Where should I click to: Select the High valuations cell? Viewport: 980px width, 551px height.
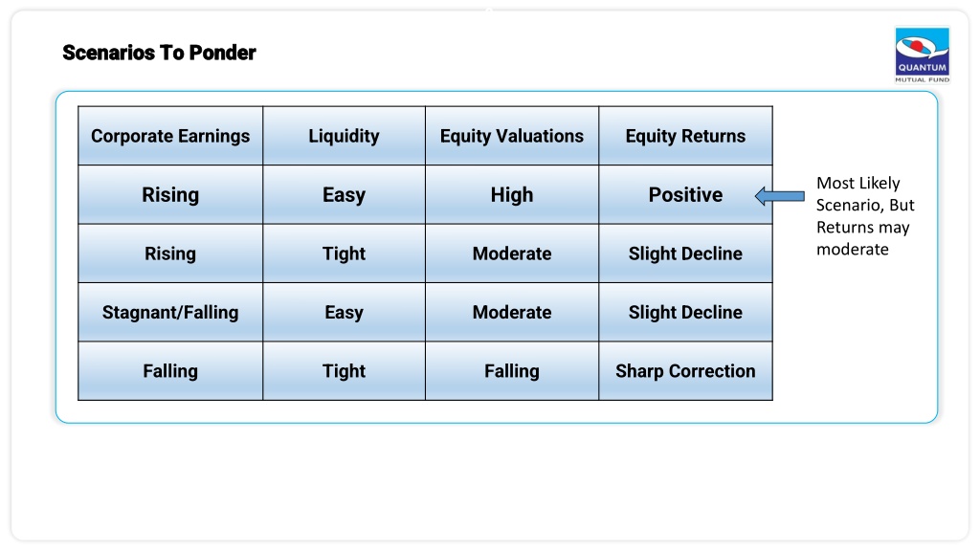512,194
